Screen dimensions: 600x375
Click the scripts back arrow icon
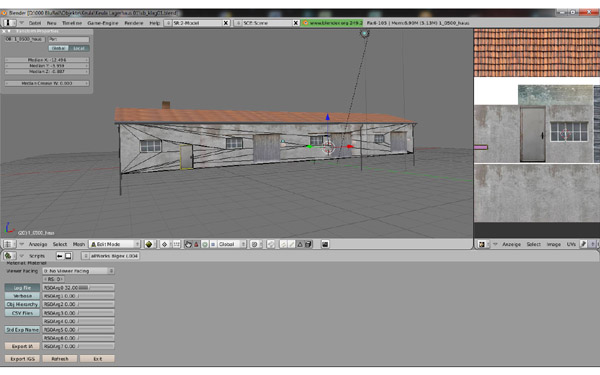point(60,256)
